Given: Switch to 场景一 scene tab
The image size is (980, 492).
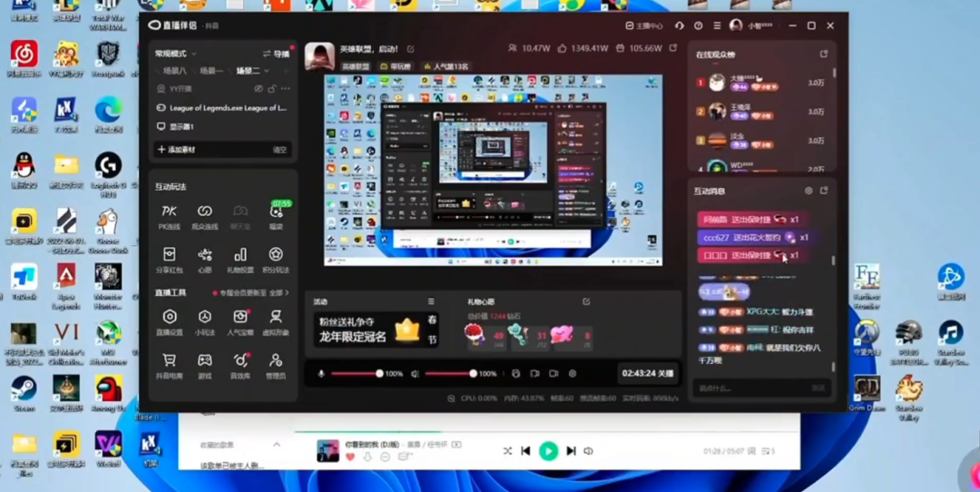Looking at the screenshot, I should 211,71.
